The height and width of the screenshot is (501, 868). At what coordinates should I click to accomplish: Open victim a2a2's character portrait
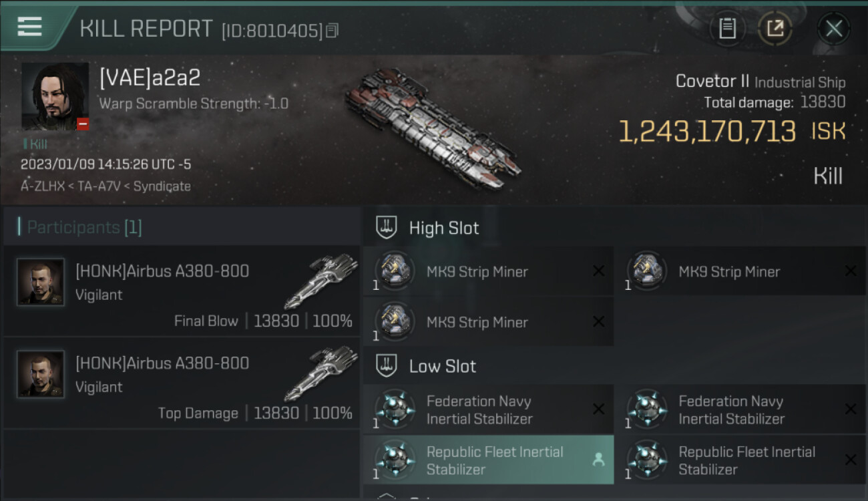click(x=55, y=96)
